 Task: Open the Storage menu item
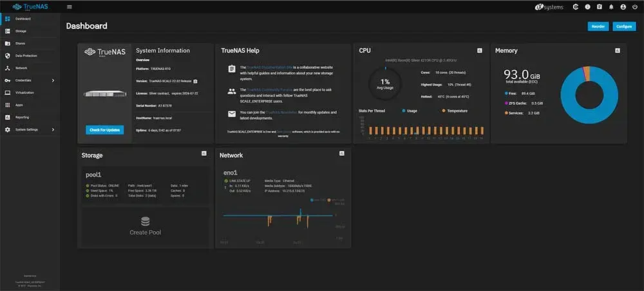(21, 31)
